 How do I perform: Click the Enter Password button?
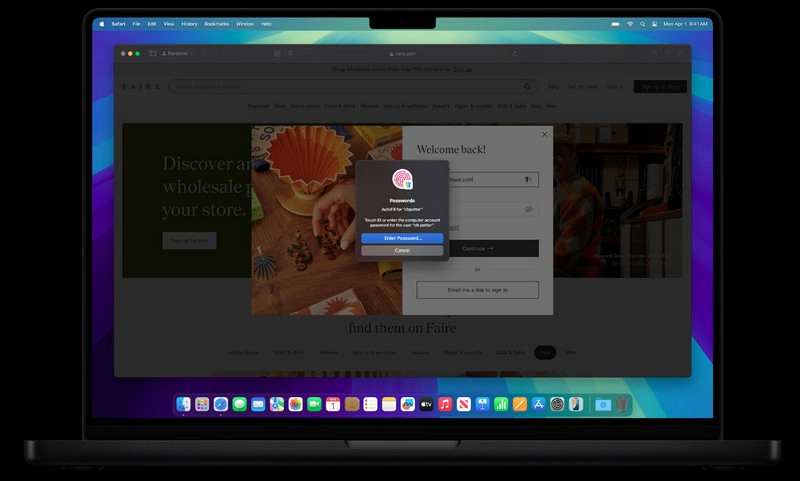click(402, 238)
